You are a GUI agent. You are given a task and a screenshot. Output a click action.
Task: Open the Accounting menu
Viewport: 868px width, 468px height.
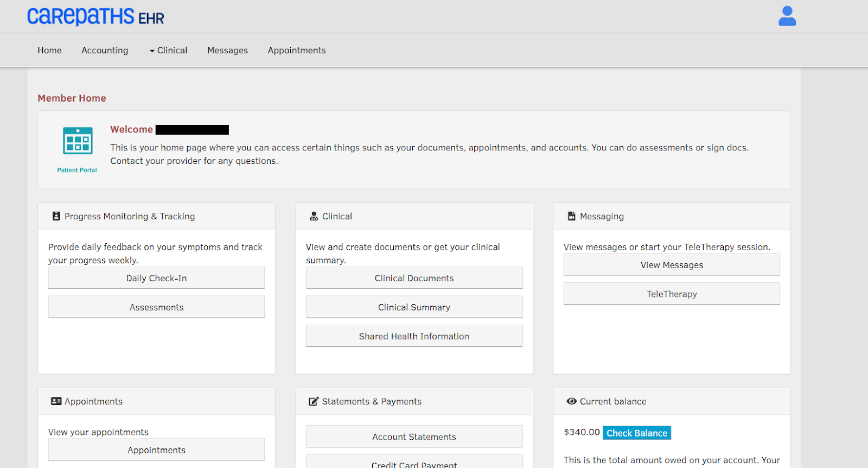(x=105, y=50)
